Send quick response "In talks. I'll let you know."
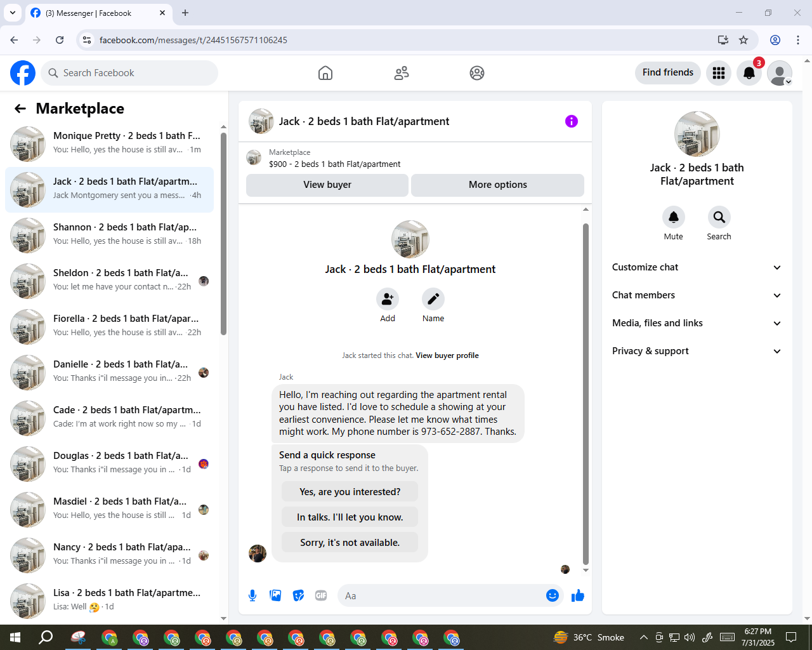Screen dimensions: 812x650 (350, 517)
